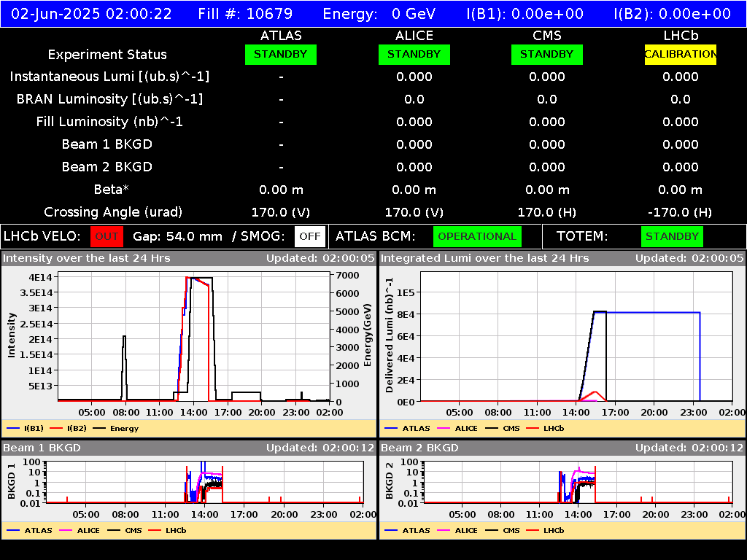The height and width of the screenshot is (560, 747).
Task: Click the TOTEM STANDBY badge
Action: tap(672, 236)
